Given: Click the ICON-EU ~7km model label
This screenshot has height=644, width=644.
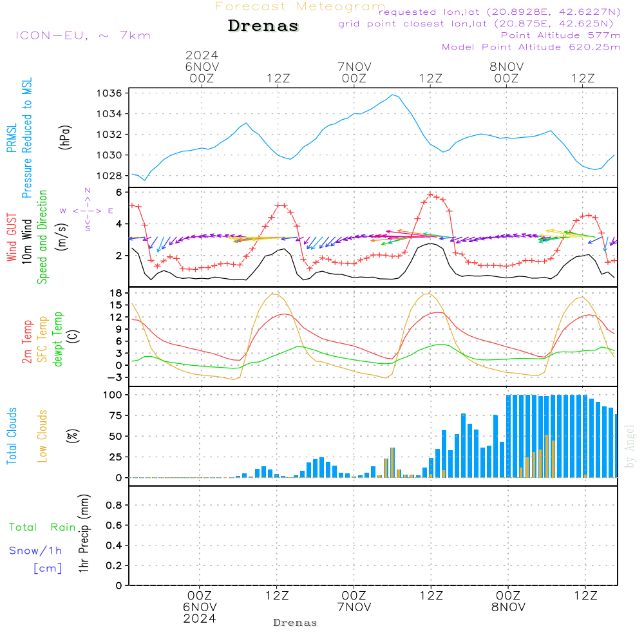Looking at the screenshot, I should click(82, 35).
